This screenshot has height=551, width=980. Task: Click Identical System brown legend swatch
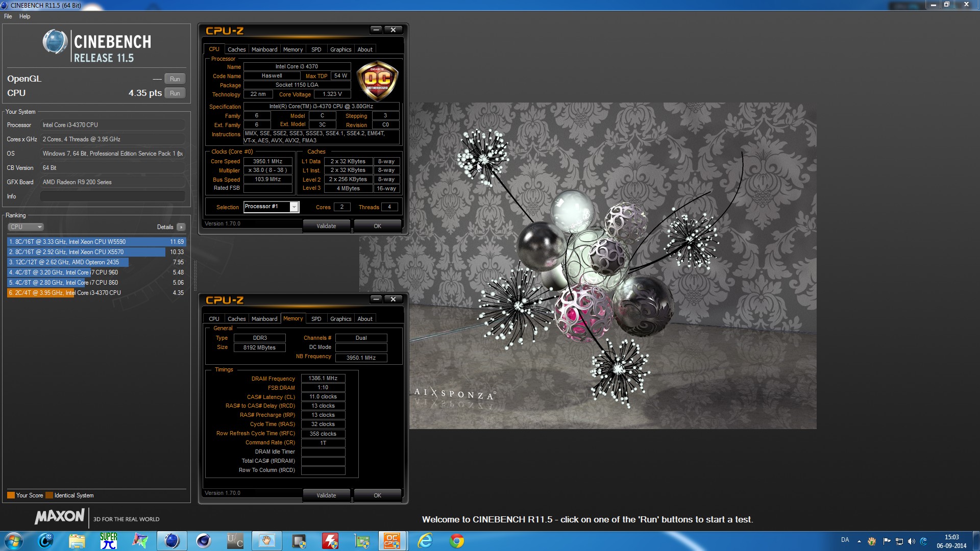click(49, 495)
